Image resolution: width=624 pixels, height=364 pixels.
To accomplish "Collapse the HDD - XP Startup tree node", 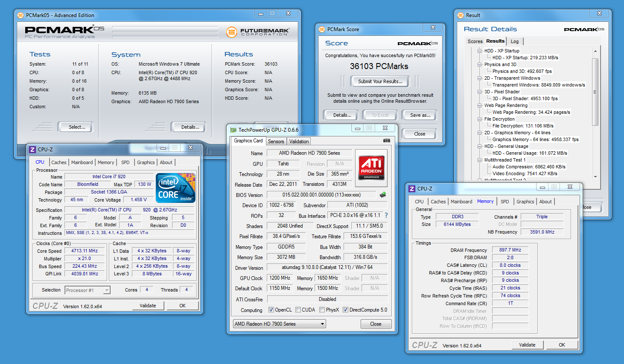I will (x=479, y=51).
